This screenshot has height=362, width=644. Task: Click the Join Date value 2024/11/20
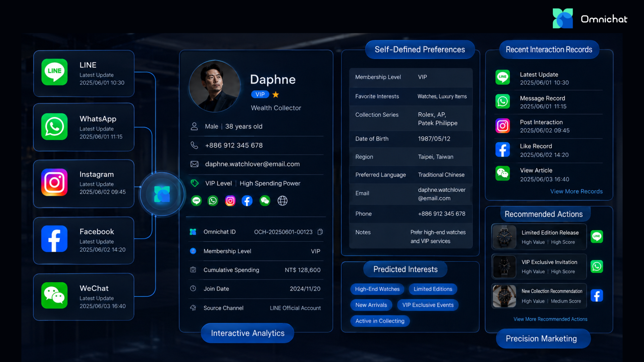(305, 289)
